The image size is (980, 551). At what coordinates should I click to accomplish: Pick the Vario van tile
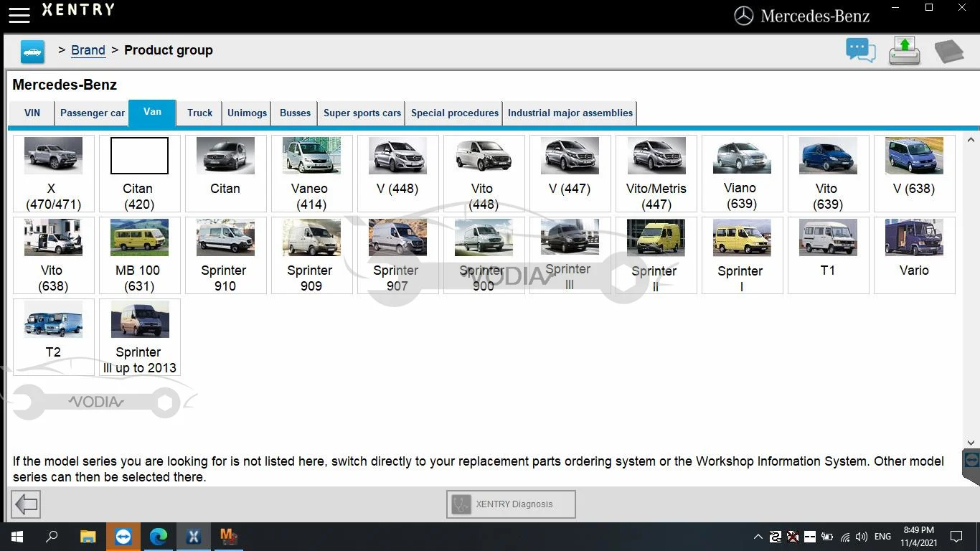[914, 255]
